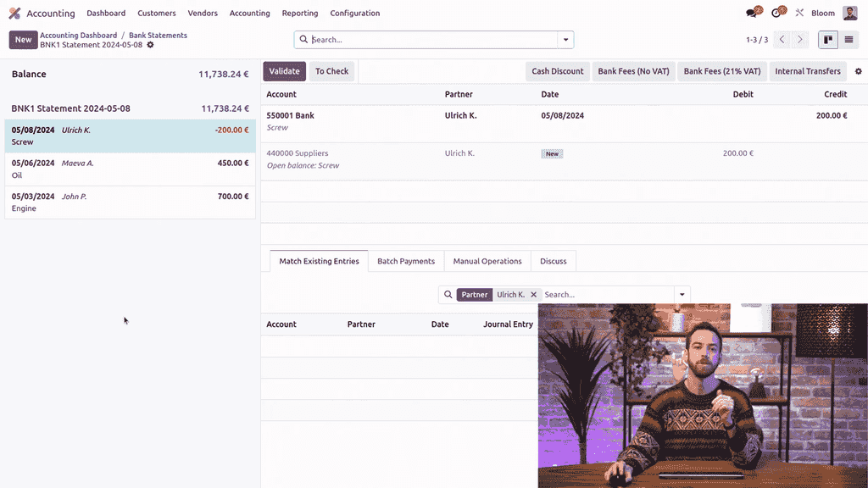Open the activities clock icon

point(778,13)
